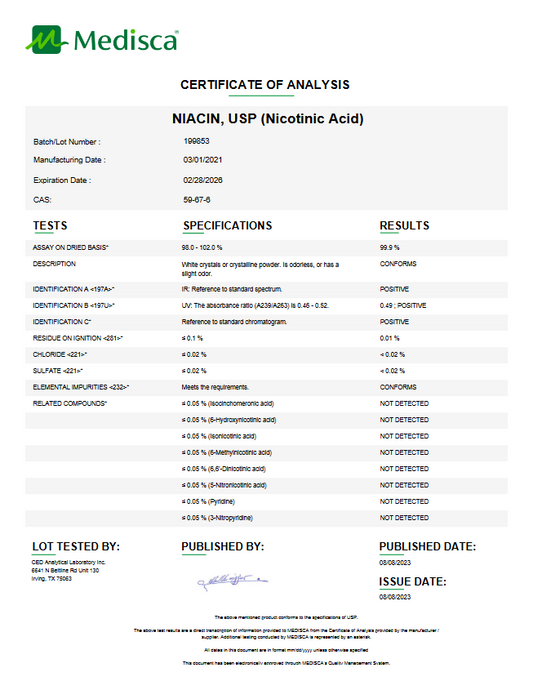The height and width of the screenshot is (690, 533).
Task: Select NOT DETECTED result for 3-Nitropyridine
Action: point(404,518)
